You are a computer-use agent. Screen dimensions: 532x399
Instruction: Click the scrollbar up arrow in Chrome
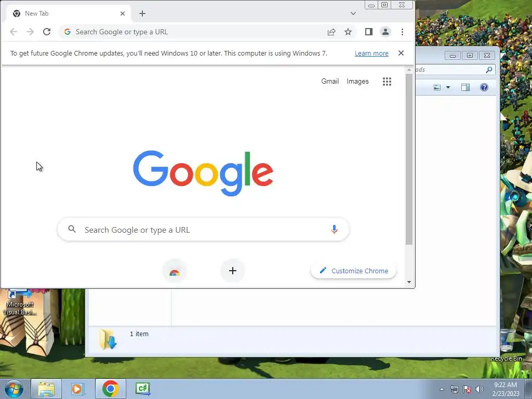(409, 70)
